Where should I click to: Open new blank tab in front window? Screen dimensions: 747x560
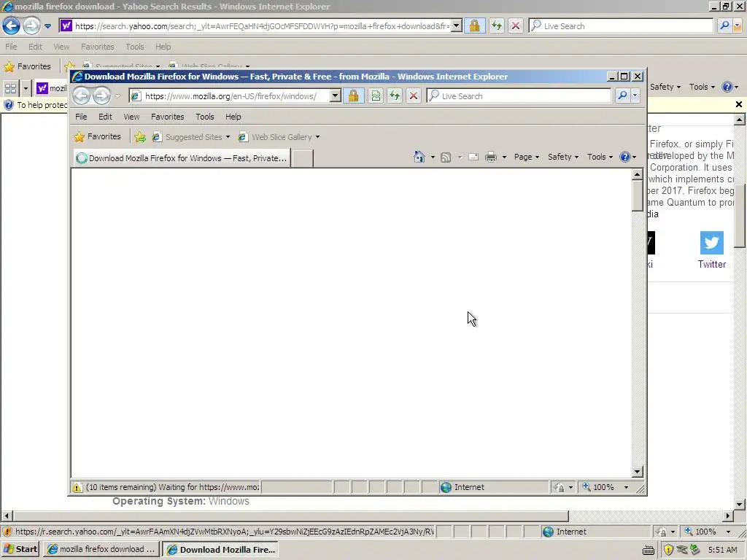click(302, 158)
